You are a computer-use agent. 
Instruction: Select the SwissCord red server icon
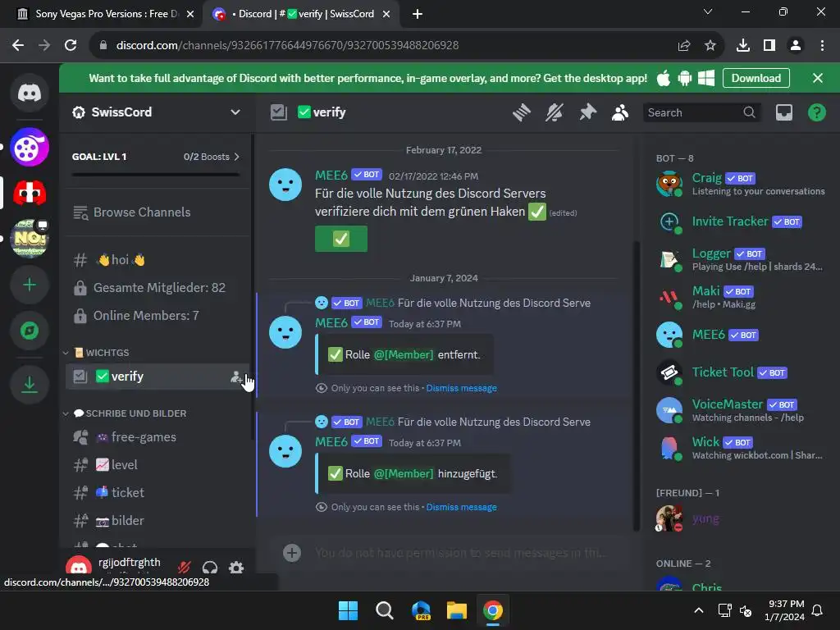coord(30,193)
